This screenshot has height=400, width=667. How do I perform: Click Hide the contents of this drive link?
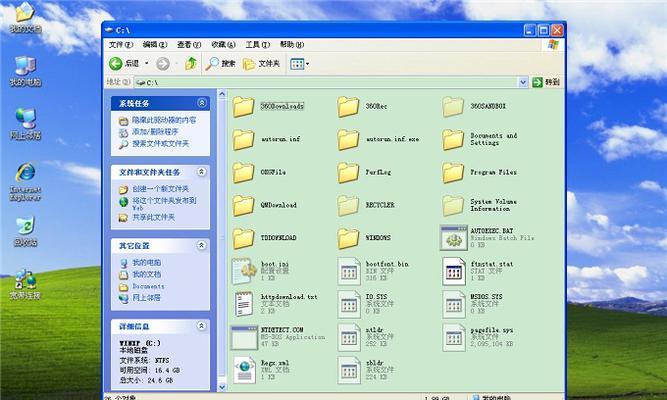(164, 120)
